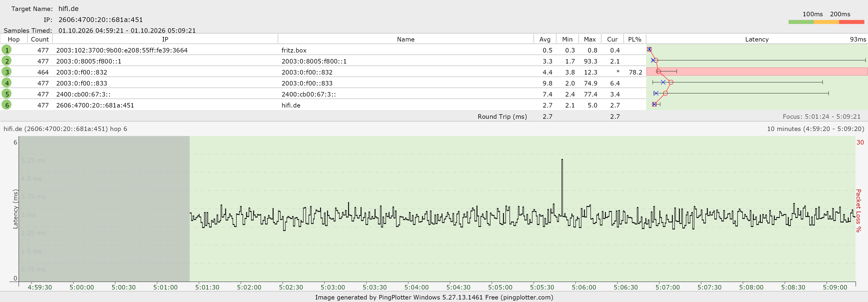Click the target IP value at top
The image size is (868, 302).
tap(100, 19)
